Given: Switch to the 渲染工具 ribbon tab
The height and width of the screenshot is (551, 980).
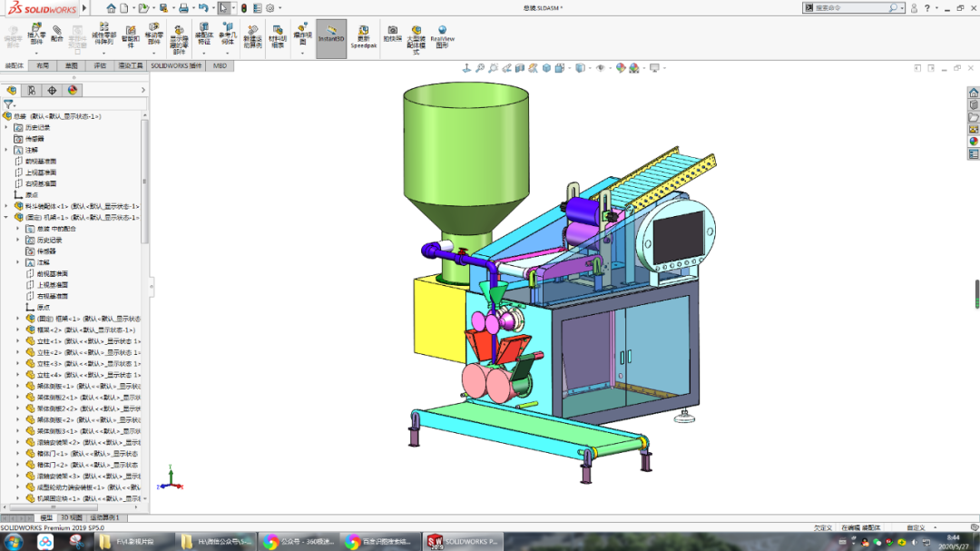Looking at the screenshot, I should [x=131, y=65].
